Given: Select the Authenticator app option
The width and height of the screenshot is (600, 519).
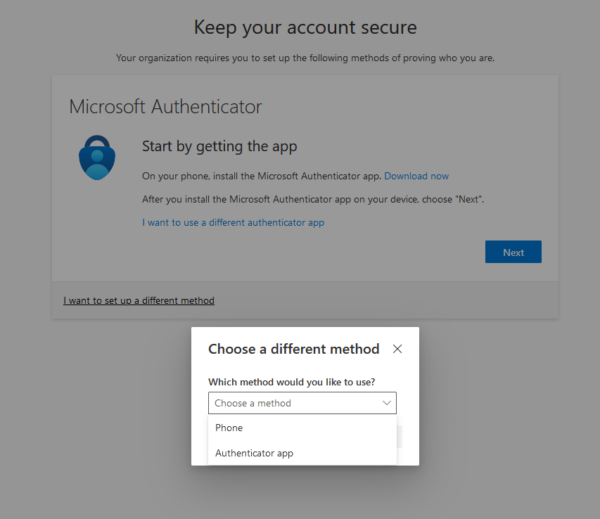Looking at the screenshot, I should point(302,453).
